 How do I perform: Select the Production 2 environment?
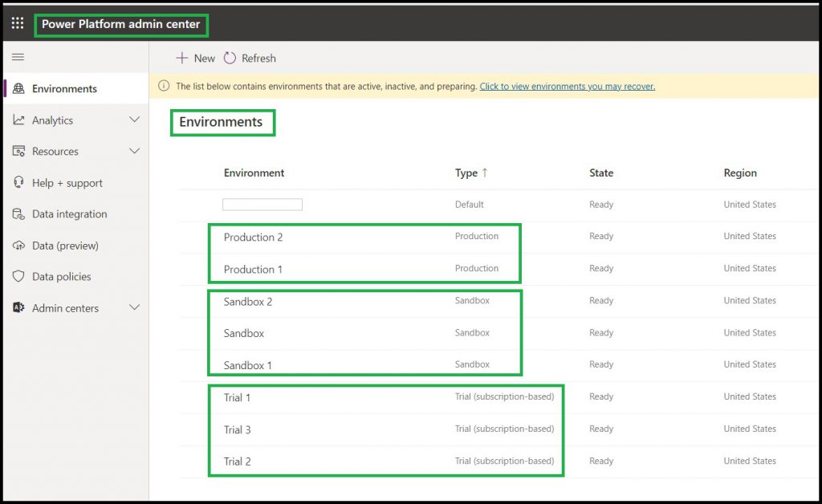pyautogui.click(x=253, y=238)
